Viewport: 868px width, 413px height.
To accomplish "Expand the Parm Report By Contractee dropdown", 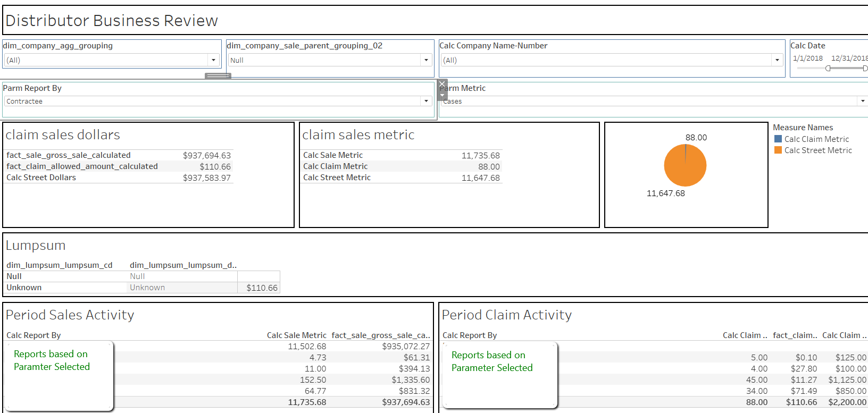I will click(426, 101).
